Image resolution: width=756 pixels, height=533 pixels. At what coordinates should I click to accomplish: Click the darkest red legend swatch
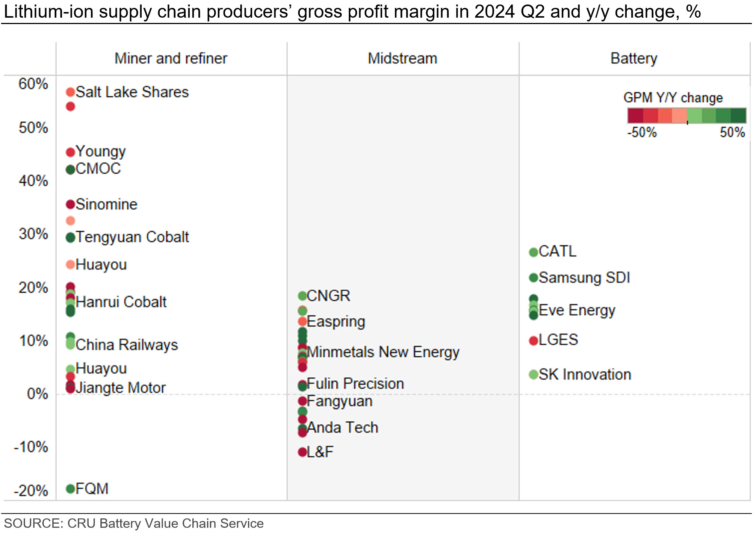tap(635, 116)
